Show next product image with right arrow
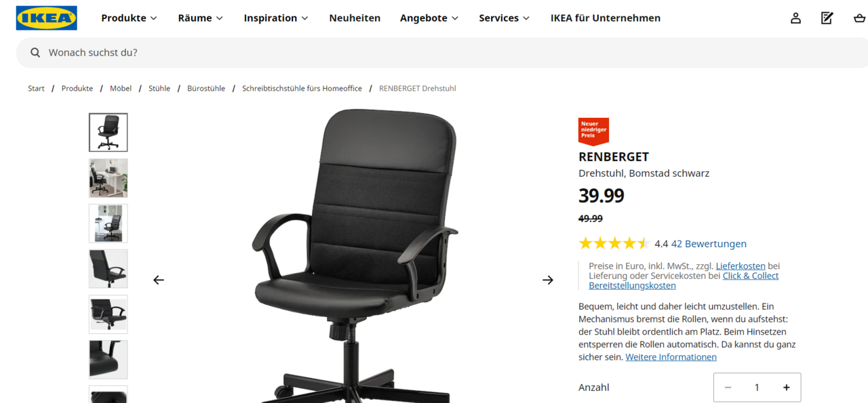Viewport: 868px width, 403px height. (x=548, y=280)
